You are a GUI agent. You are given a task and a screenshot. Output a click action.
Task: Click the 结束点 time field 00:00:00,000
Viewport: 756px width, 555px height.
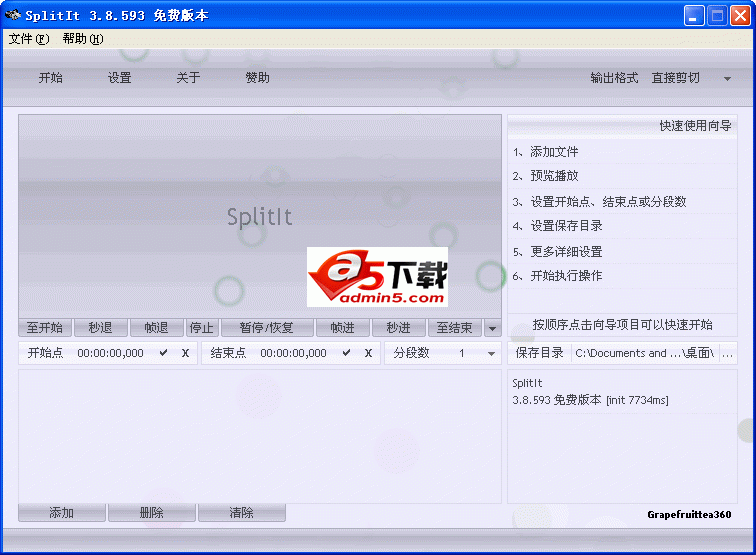tap(294, 353)
